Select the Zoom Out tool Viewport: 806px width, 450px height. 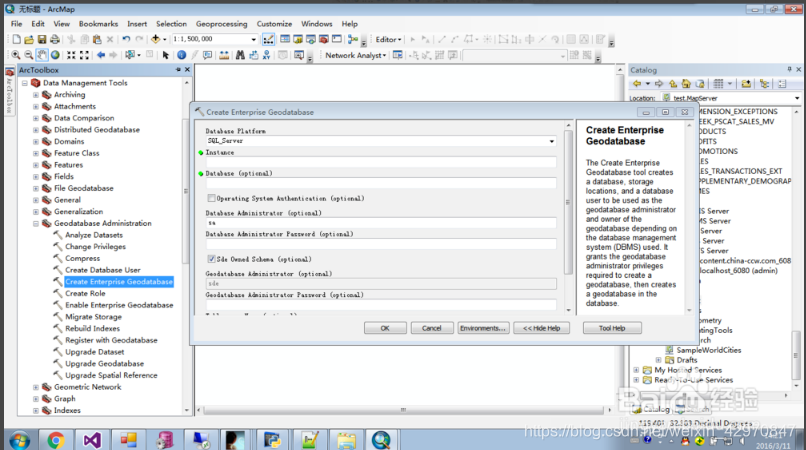29,55
